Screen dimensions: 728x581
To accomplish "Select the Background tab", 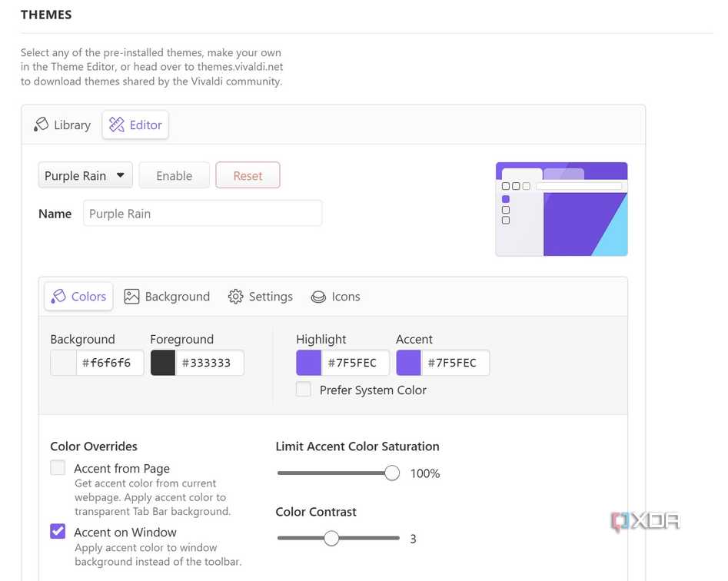I will pos(167,297).
